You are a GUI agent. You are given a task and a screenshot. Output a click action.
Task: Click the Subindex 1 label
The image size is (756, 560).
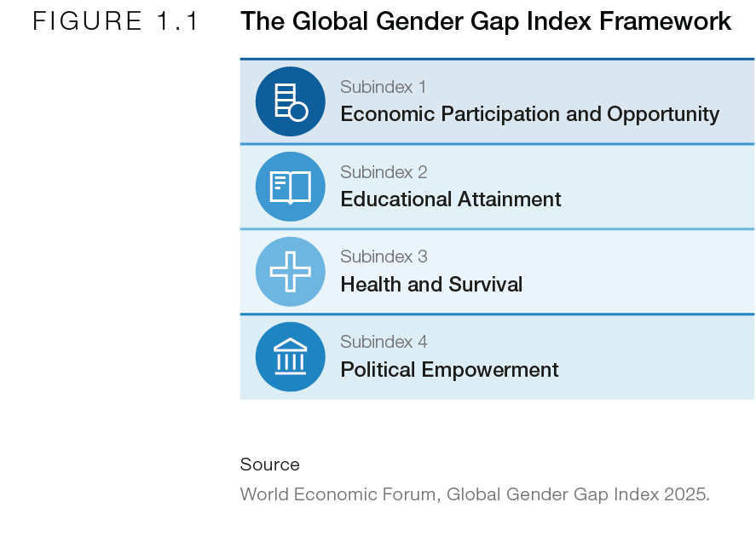[x=384, y=87]
